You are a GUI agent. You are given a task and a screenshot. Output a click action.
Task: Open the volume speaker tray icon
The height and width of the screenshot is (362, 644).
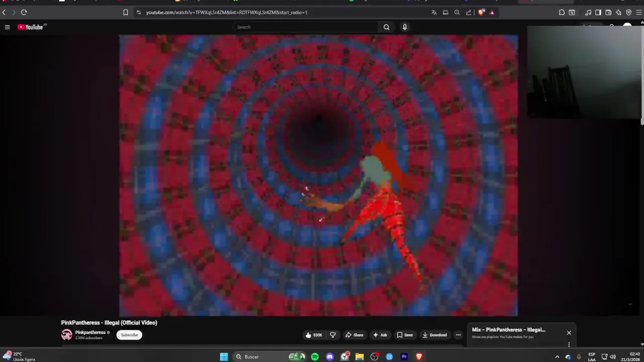[x=613, y=357]
